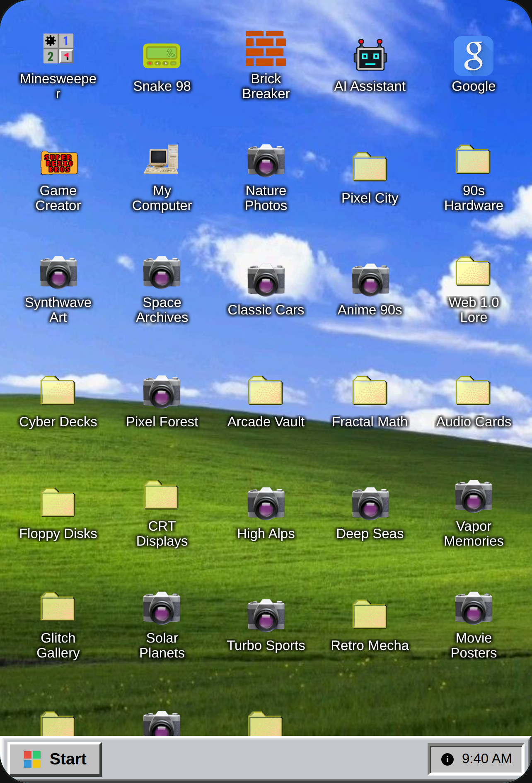Open the Audio Cards folder

[x=473, y=391]
